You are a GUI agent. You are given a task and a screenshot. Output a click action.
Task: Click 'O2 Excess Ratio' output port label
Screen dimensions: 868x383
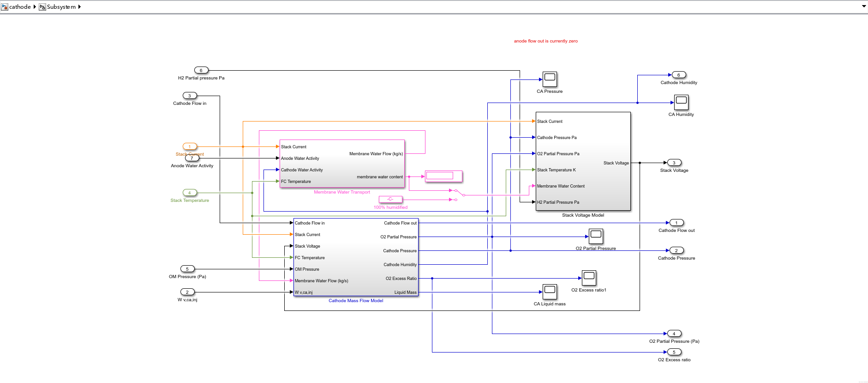(x=401, y=279)
